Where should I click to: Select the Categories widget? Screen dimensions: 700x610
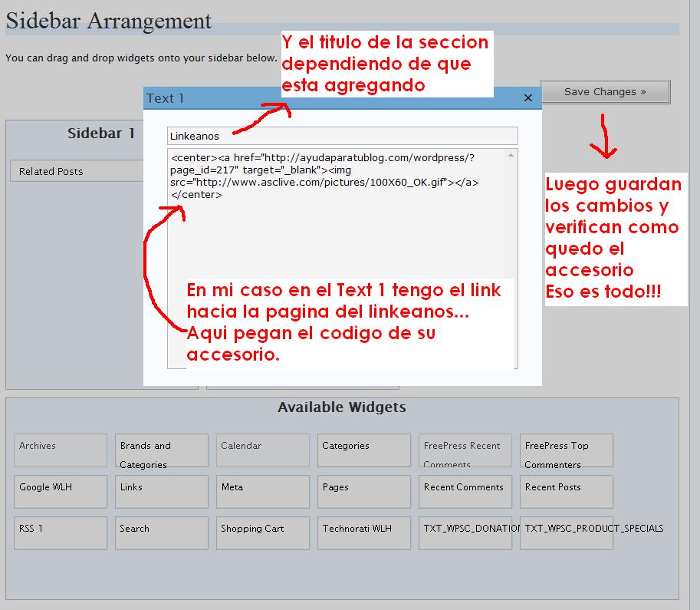pos(363,450)
